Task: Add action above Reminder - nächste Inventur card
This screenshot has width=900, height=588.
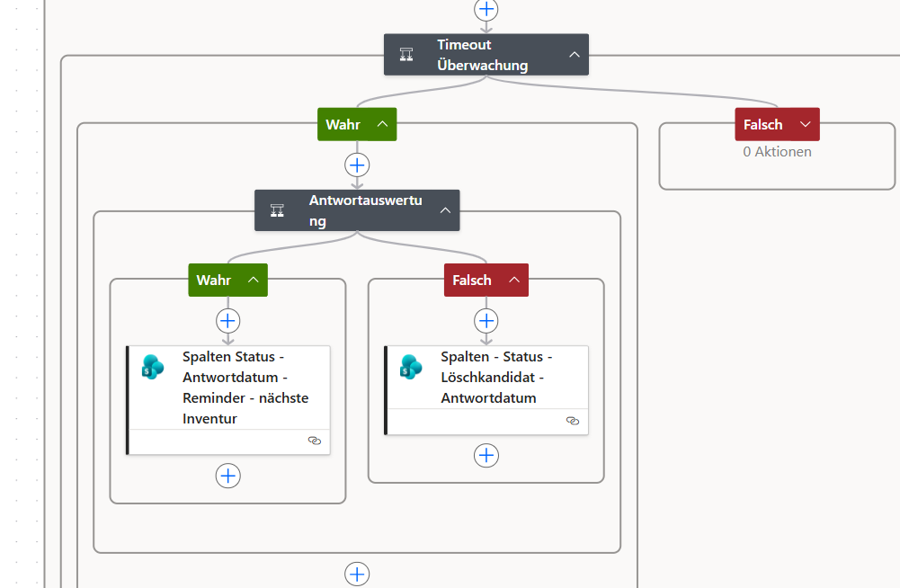Action: (x=227, y=321)
